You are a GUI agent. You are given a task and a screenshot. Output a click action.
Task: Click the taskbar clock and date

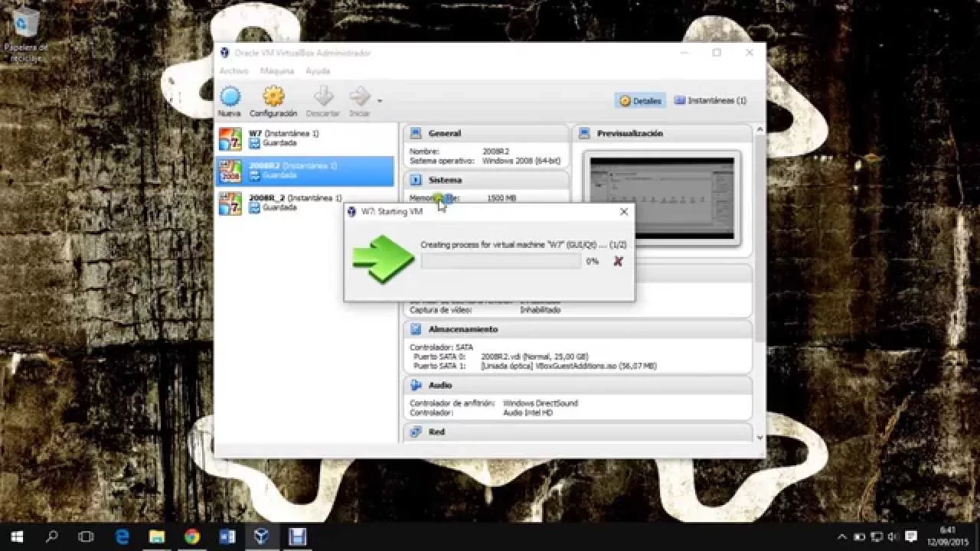coord(948,536)
